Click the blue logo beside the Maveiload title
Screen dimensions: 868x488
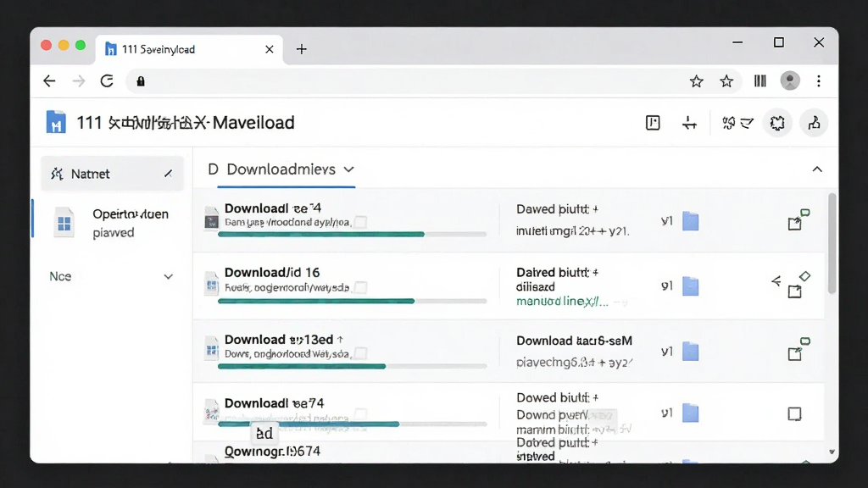[56, 122]
